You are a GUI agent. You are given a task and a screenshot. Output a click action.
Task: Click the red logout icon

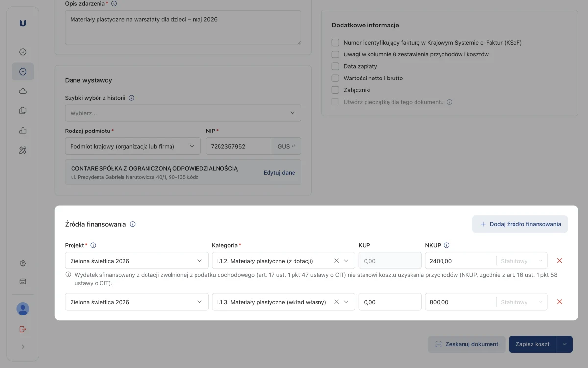[x=23, y=329]
